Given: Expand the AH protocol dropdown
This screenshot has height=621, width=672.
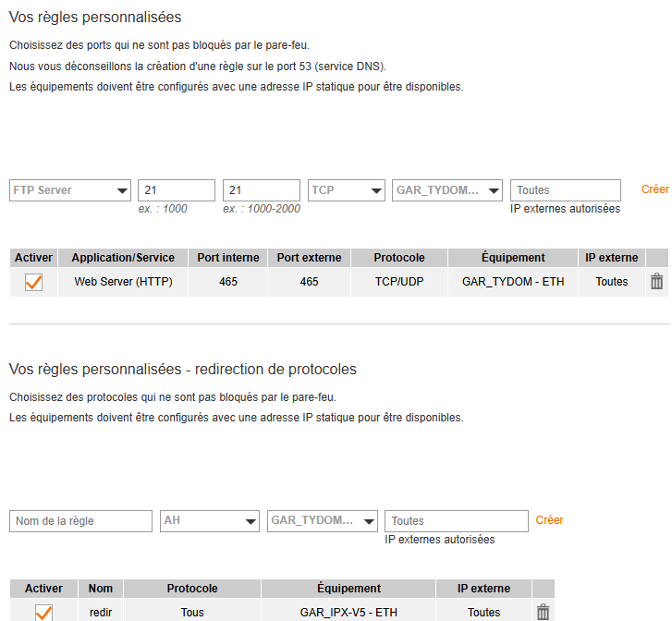Looking at the screenshot, I should click(210, 521).
